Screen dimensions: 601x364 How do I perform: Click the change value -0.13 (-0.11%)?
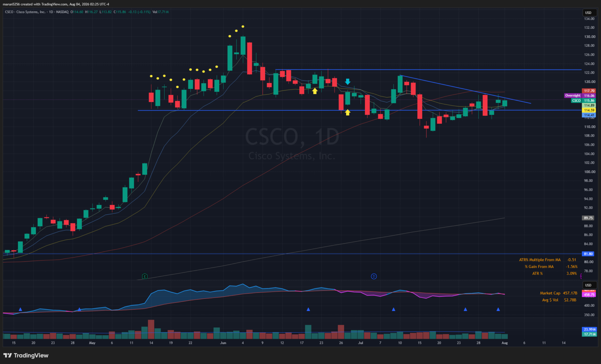point(139,12)
